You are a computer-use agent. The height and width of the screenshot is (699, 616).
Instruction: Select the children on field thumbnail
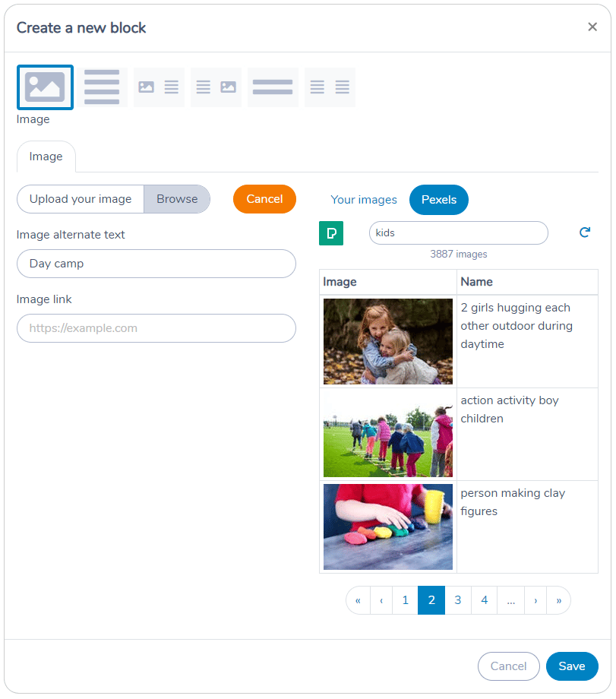point(388,434)
